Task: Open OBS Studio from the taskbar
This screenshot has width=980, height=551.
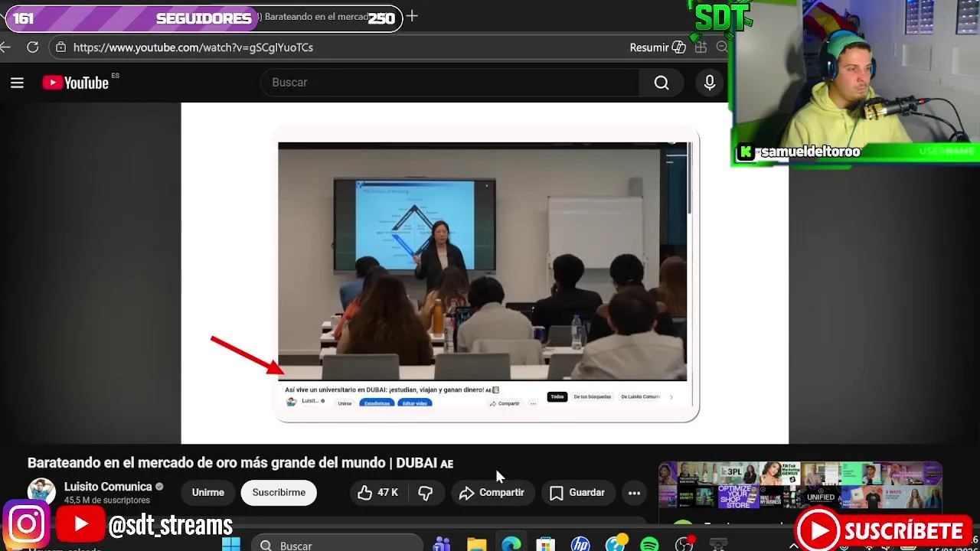Action: (x=684, y=545)
